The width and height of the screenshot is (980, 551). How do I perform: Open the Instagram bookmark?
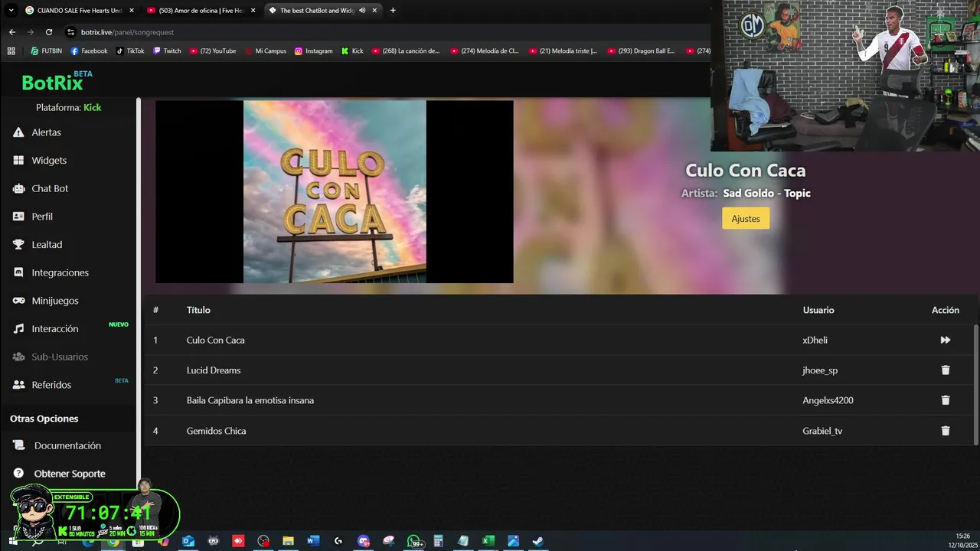(x=314, y=51)
